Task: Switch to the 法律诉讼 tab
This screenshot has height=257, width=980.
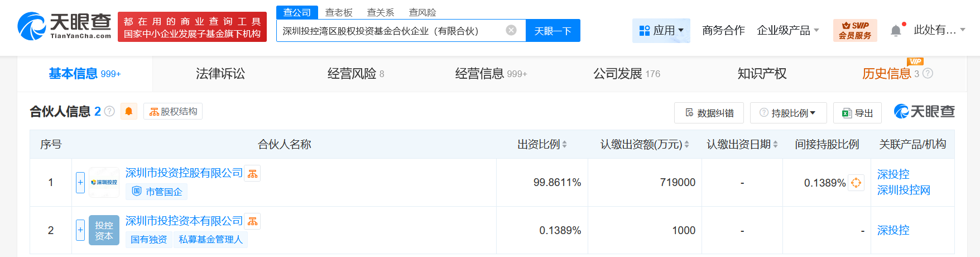Action: tap(220, 74)
